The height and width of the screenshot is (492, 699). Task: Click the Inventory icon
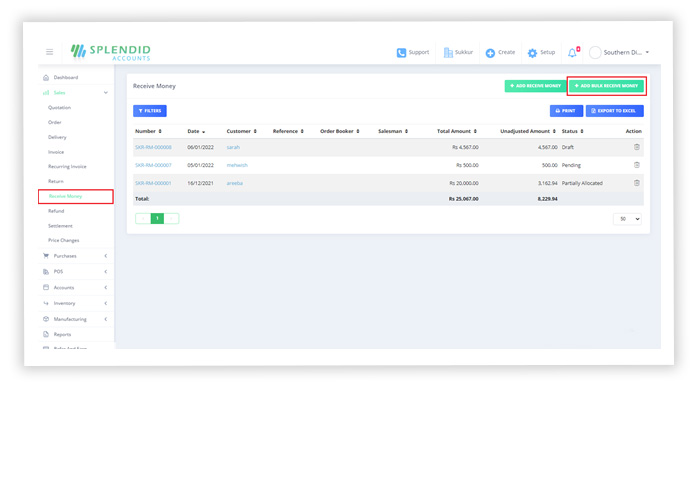click(46, 303)
